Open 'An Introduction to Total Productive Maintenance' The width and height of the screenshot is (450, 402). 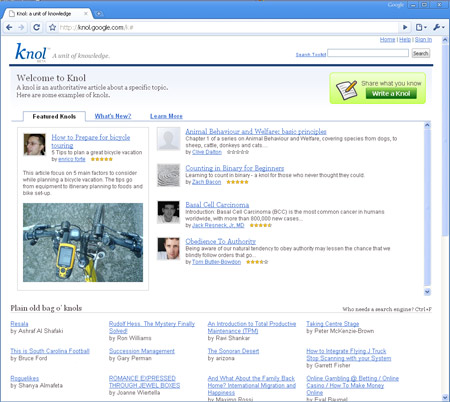click(252, 327)
